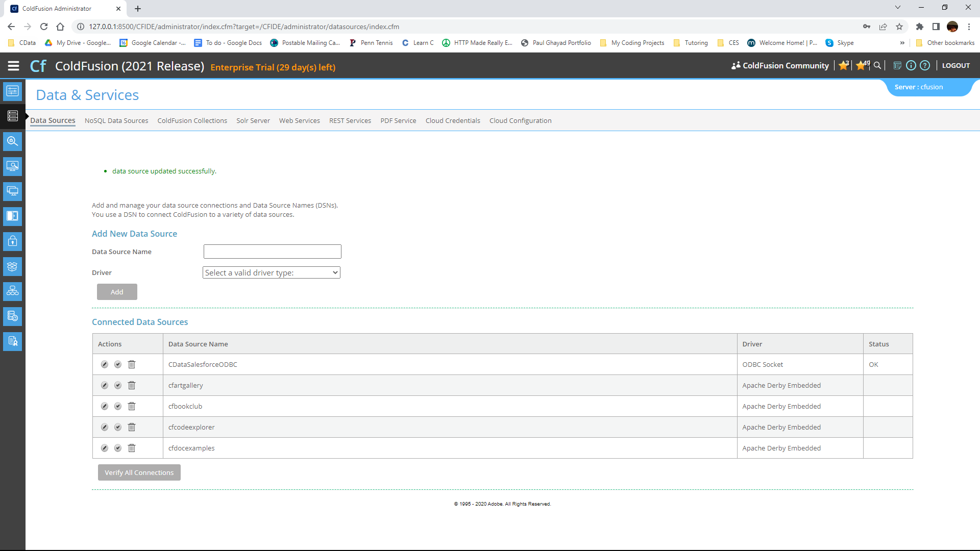Open Server Settings sliders sidebar icon

(13, 91)
